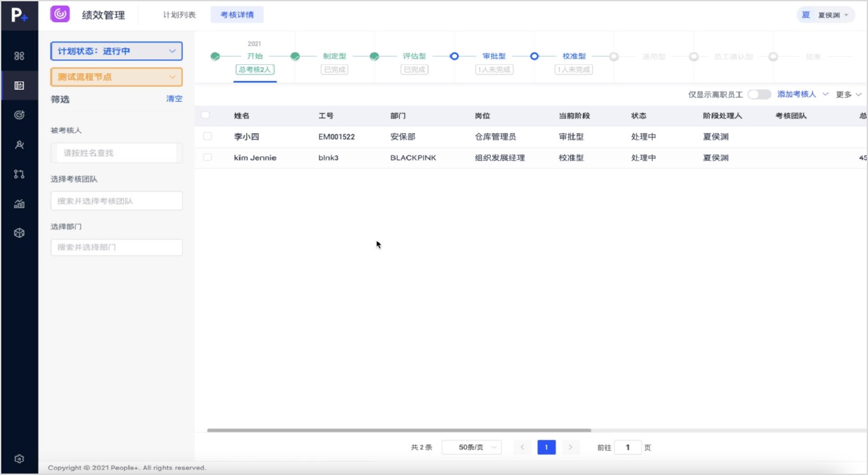The height and width of the screenshot is (475, 868).
Task: Select the 考核详情 tab
Action: pyautogui.click(x=237, y=15)
